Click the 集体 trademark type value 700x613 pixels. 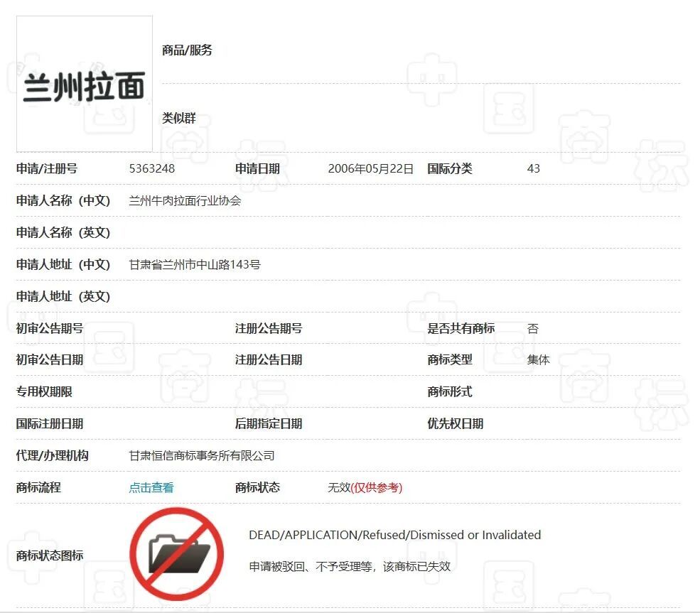[538, 359]
